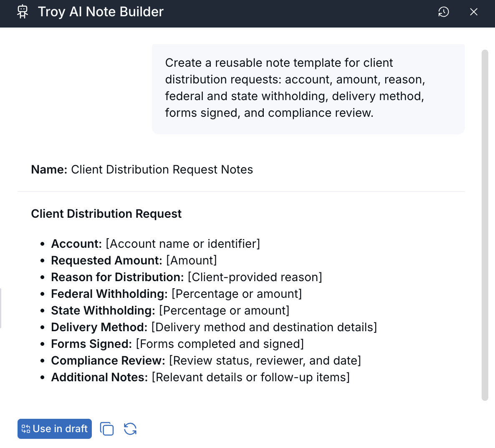495x448 pixels.
Task: Click the Use in draft button
Action: coord(55,429)
